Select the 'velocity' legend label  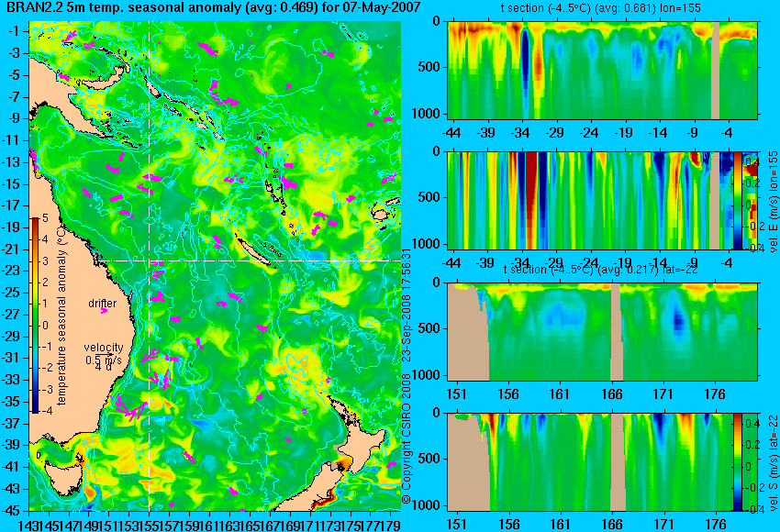104,347
